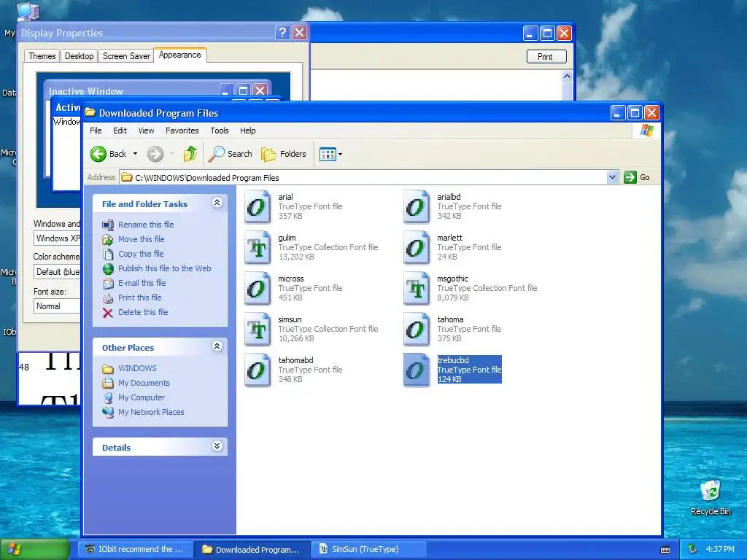Click the printer icon beside Print this file

[108, 298]
